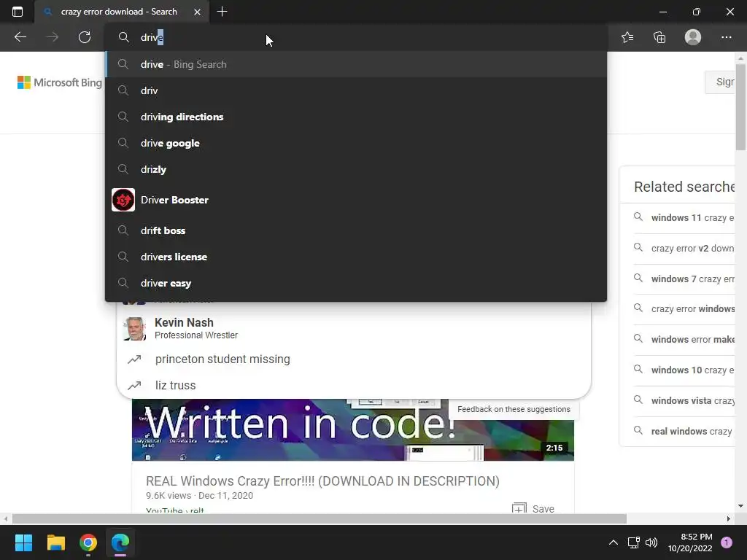Select the 'driver easy' suggestion

pyautogui.click(x=356, y=283)
